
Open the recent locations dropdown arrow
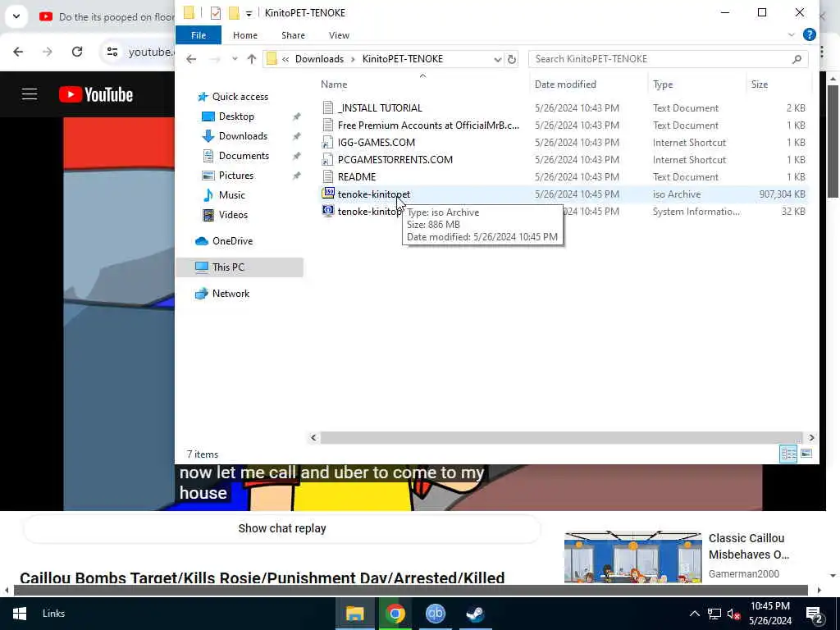tap(235, 59)
